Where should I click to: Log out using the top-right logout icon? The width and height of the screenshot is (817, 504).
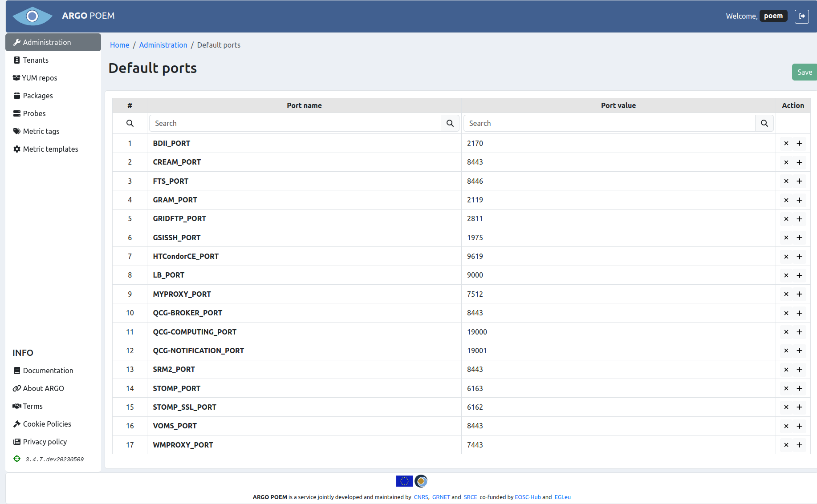pos(802,16)
